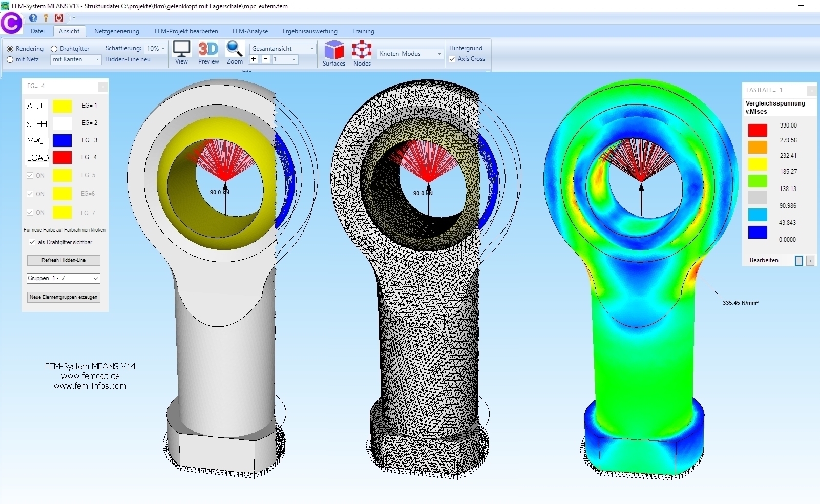Click the yellow swatch for EG=6

point(62,194)
